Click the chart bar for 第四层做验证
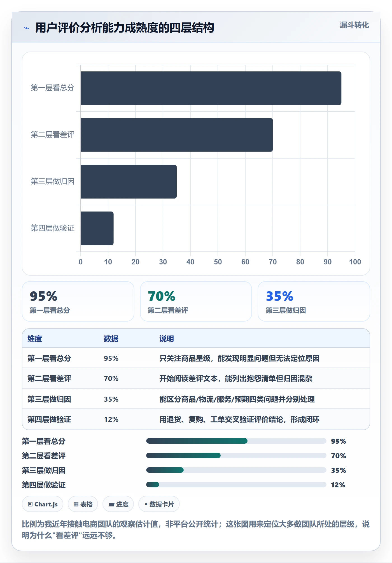This screenshot has height=563, width=392. click(97, 228)
